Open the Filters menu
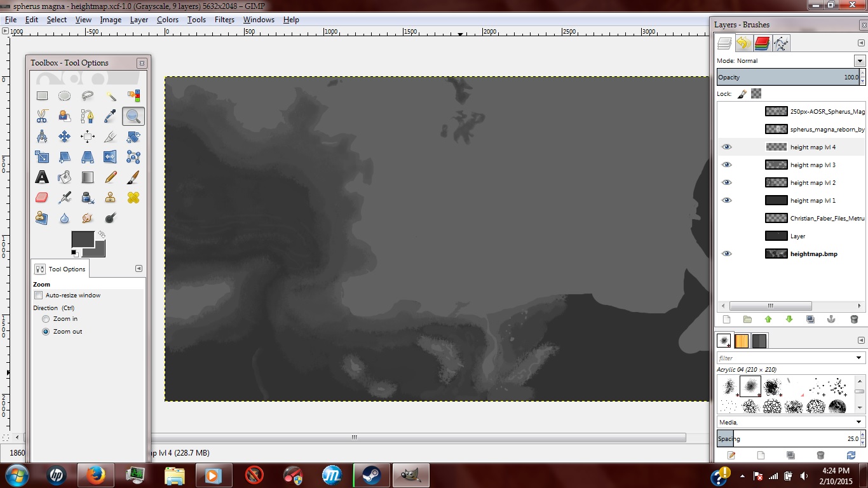 coord(224,20)
